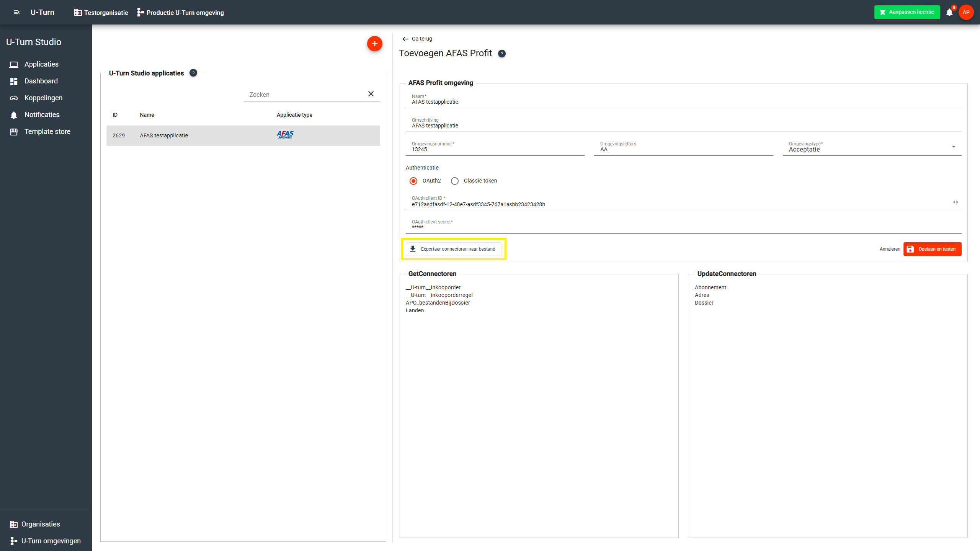The width and height of the screenshot is (980, 551).
Task: Click the Omschrijving input field
Action: [x=684, y=124]
